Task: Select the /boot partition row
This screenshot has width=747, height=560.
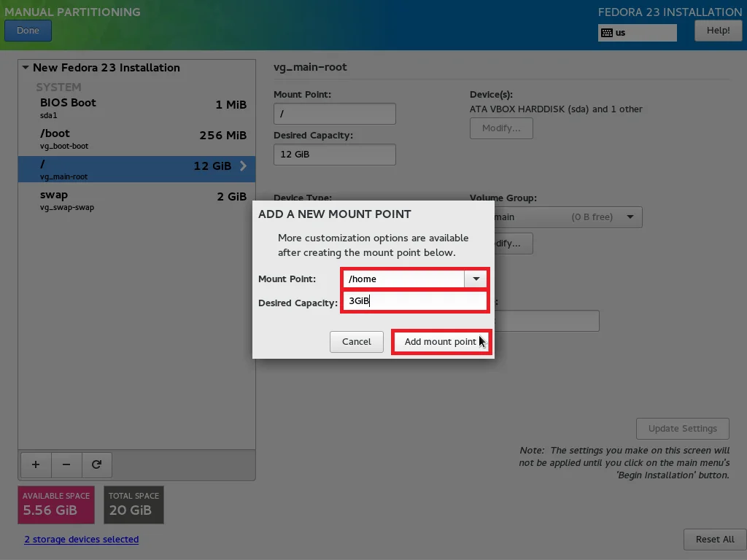Action: pyautogui.click(x=136, y=139)
